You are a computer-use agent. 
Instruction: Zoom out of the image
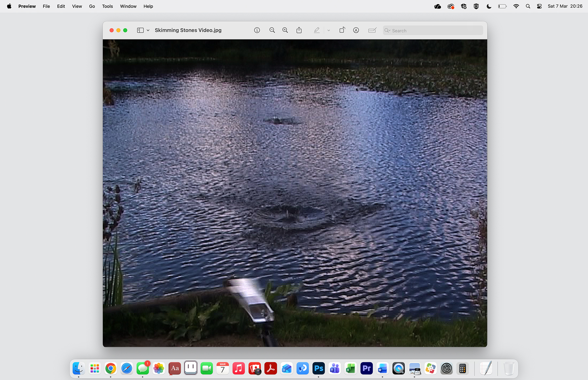[x=272, y=30]
